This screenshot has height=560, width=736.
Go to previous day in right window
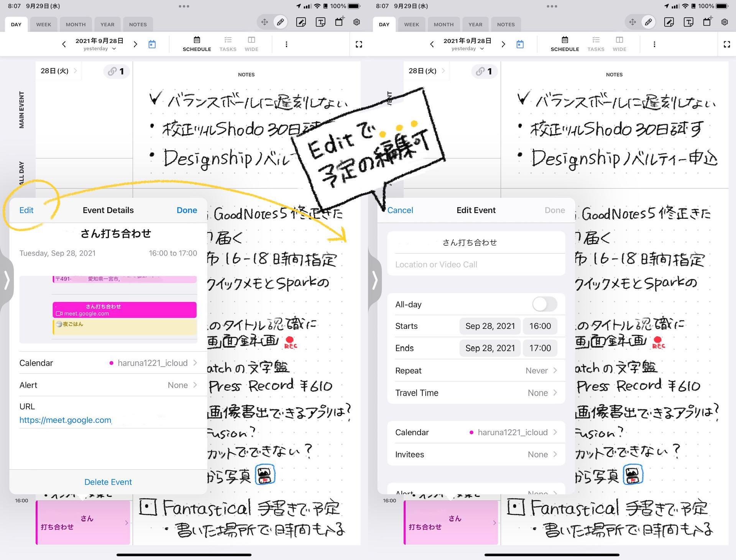(432, 44)
